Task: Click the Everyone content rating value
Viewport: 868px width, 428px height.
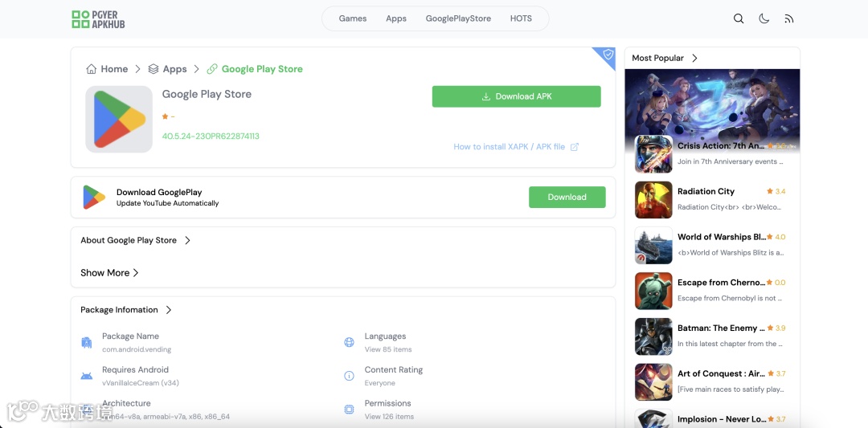Action: [x=379, y=383]
